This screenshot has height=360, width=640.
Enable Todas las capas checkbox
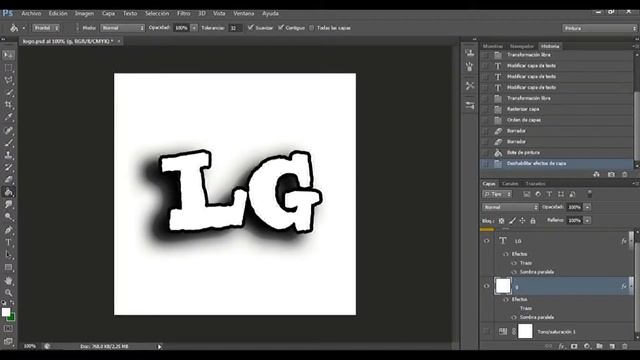pyautogui.click(x=312, y=28)
